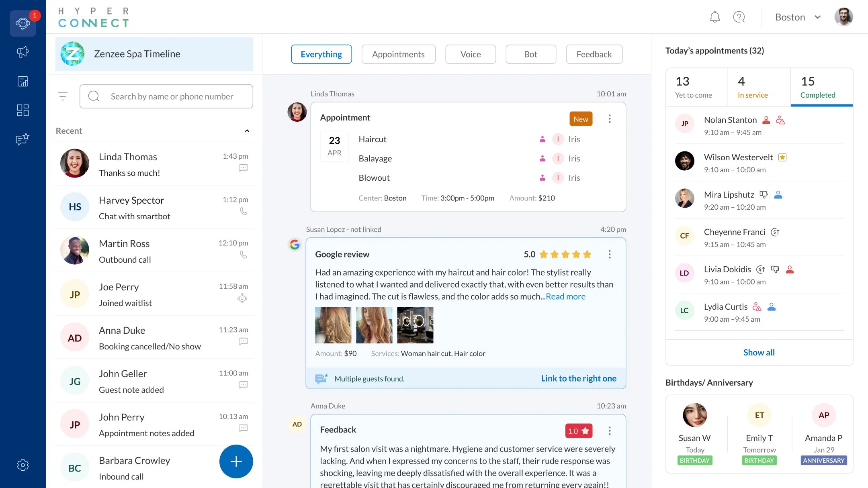Screen dimensions: 868x488
Task: Click Read more on the Google review
Action: coord(565,296)
